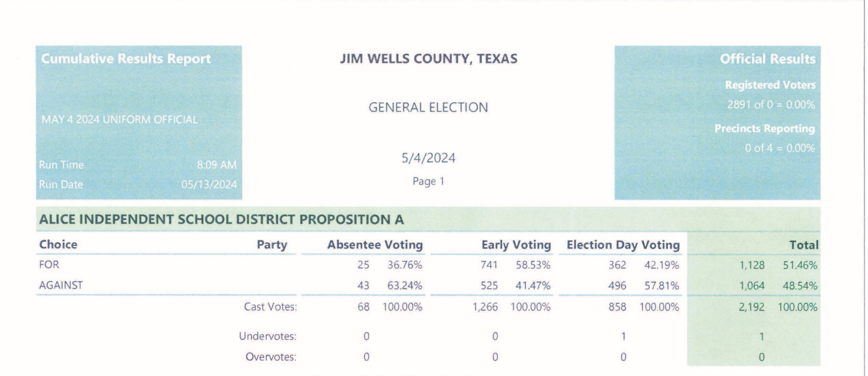Click the Party column header
The height and width of the screenshot is (376, 868).
tap(272, 245)
